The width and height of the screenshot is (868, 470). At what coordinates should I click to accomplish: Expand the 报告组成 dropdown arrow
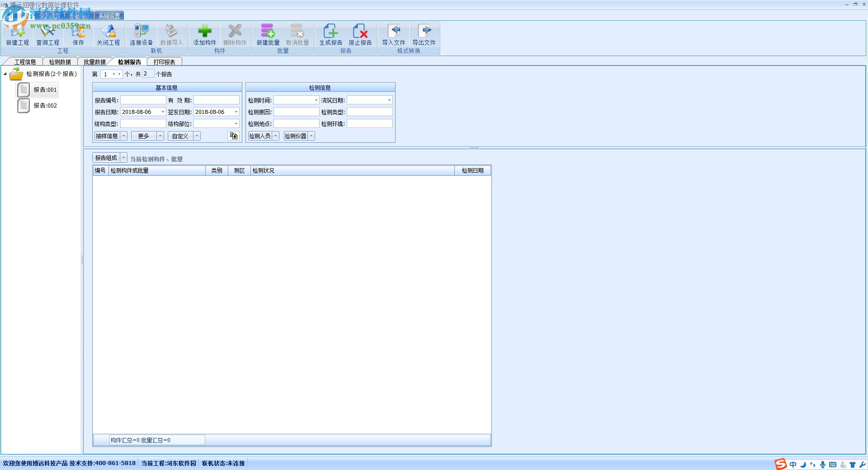coord(123,157)
